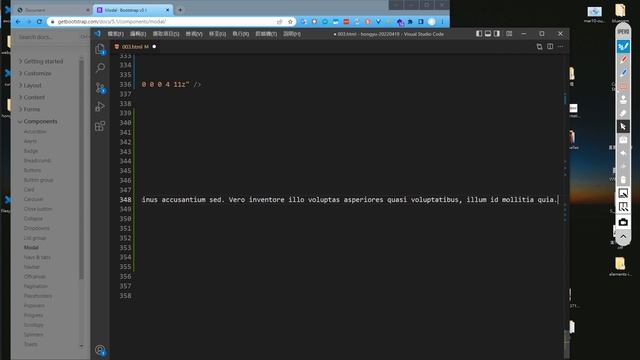The height and width of the screenshot is (360, 640).
Task: Expand the Layout section
Action: [30, 85]
